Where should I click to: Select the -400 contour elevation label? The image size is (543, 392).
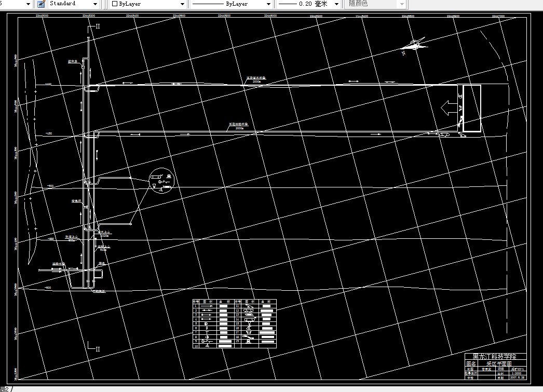point(48,84)
